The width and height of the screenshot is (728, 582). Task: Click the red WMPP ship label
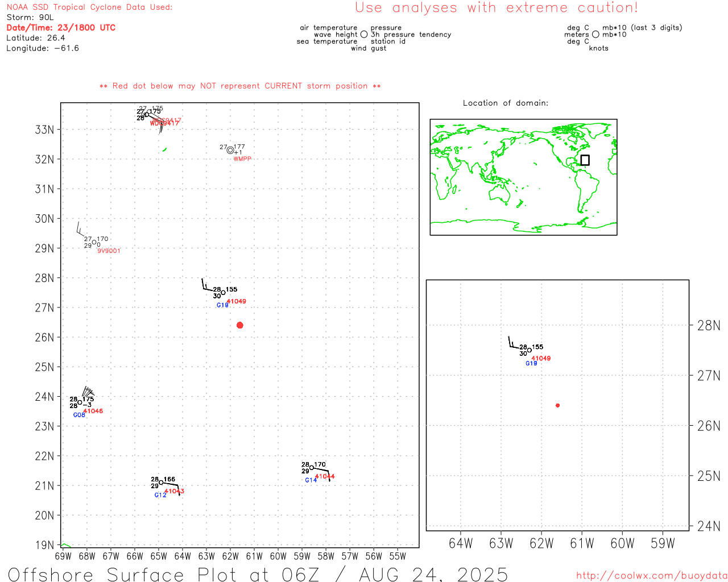click(x=242, y=159)
